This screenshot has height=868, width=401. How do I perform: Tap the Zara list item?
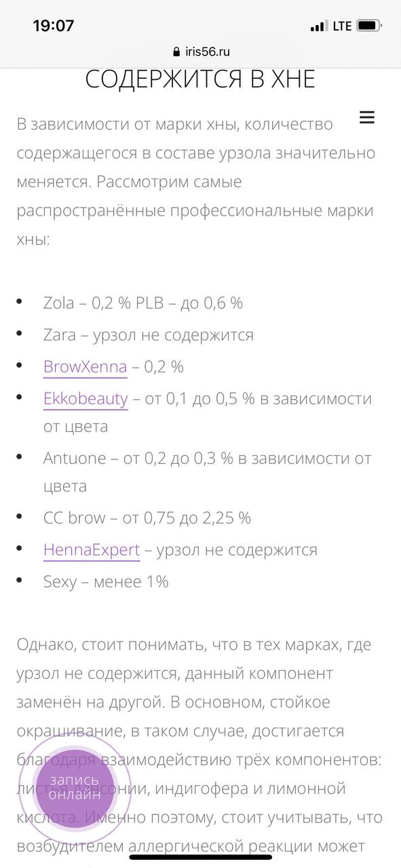pyautogui.click(x=149, y=335)
